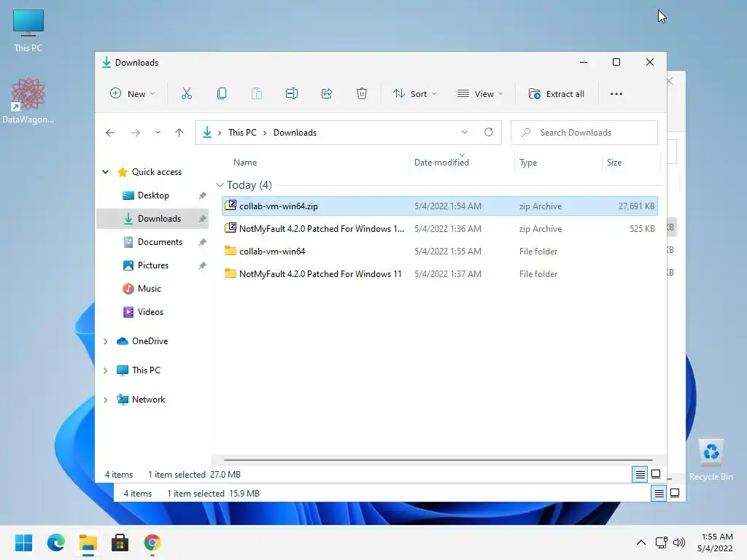Expand the OneDrive tree node
747x560 pixels.
(x=106, y=341)
